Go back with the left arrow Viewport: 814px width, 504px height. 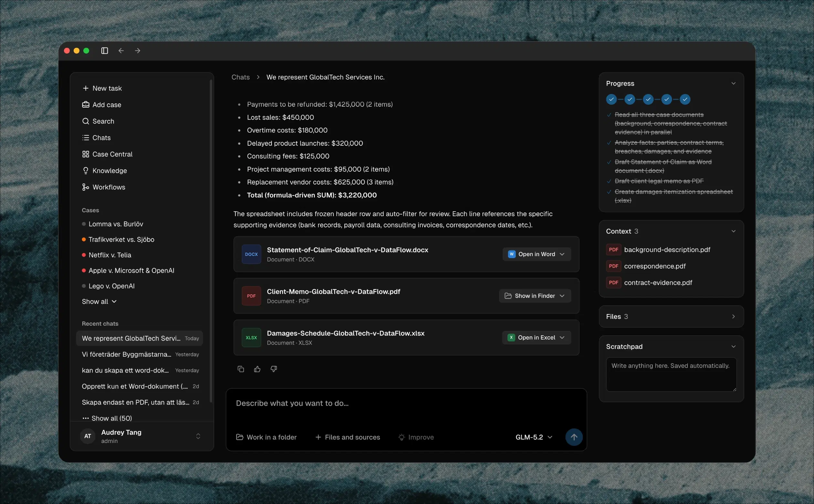click(121, 51)
